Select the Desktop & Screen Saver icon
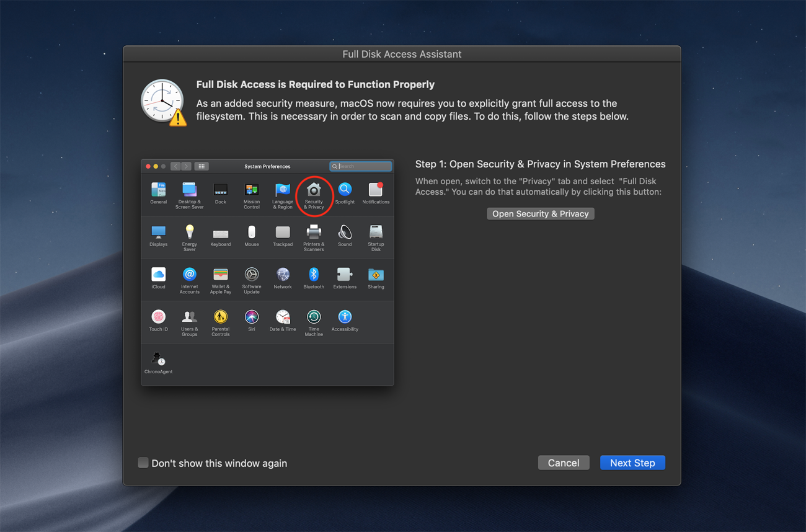806x532 pixels. pos(189,189)
